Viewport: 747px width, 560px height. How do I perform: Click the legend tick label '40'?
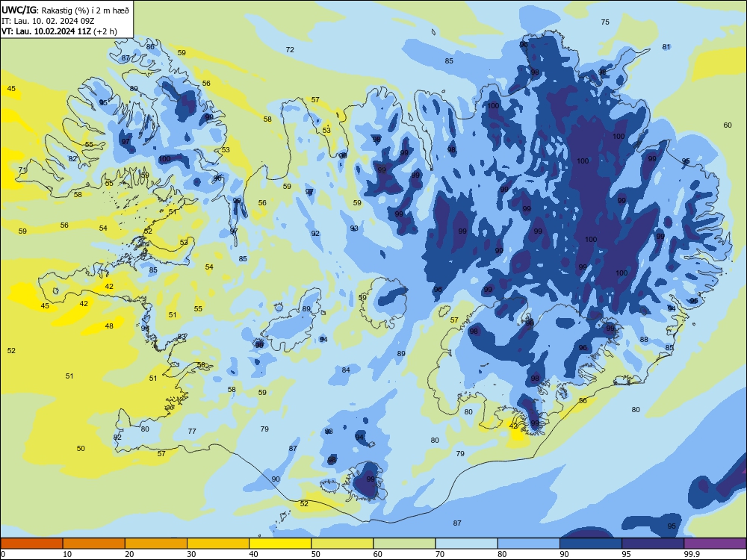(x=254, y=554)
